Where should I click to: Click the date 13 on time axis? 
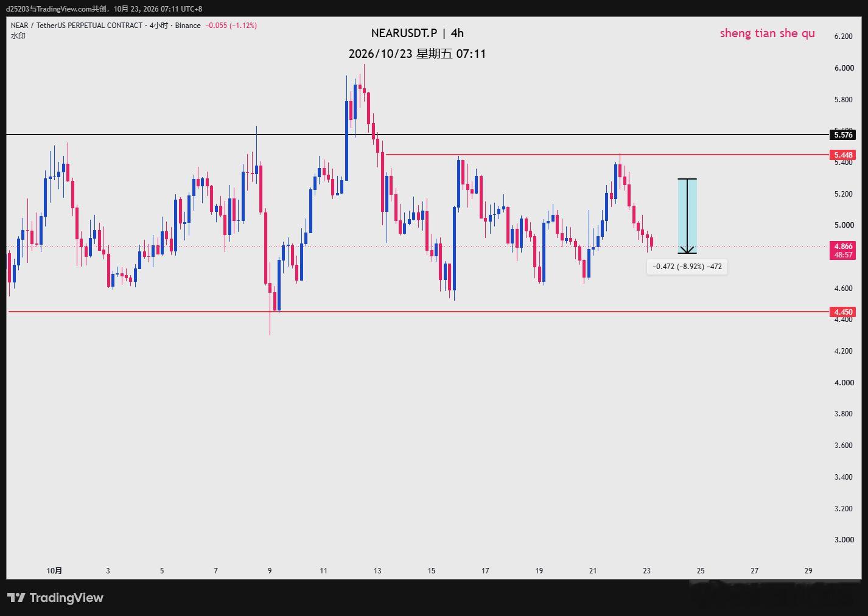(x=377, y=570)
